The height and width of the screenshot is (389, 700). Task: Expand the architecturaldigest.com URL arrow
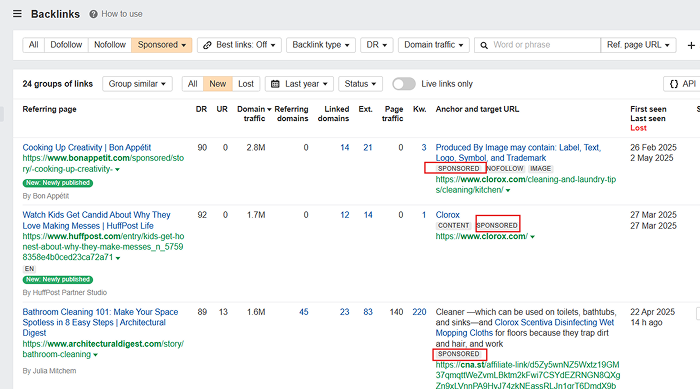pos(96,355)
